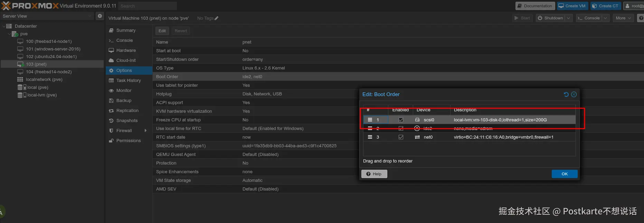The image size is (644, 223).
Task: Select VM 101 (windows-server-2016)
Action: pos(53,49)
